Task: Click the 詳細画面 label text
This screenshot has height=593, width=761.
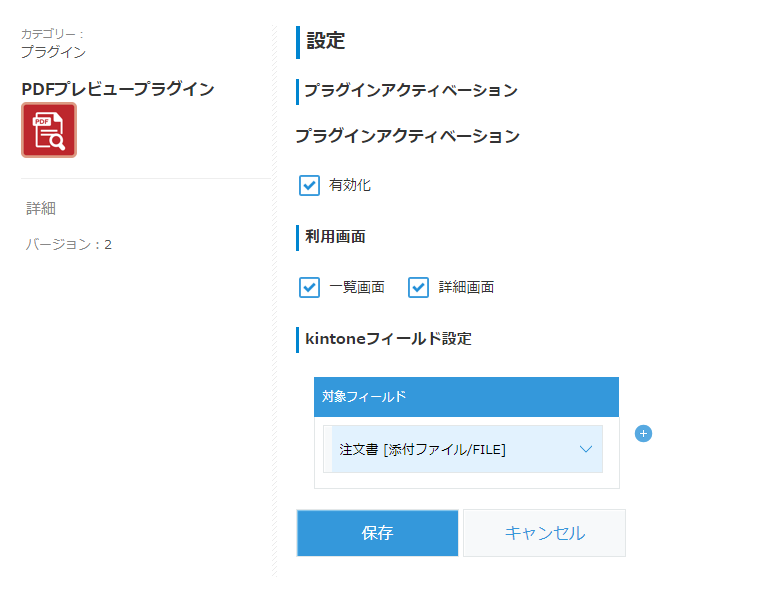Action: [x=466, y=287]
